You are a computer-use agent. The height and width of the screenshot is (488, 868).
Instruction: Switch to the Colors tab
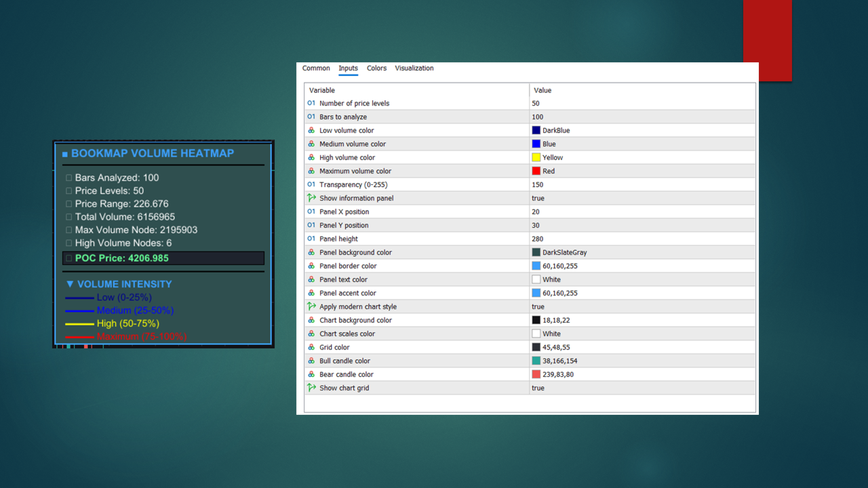[376, 68]
